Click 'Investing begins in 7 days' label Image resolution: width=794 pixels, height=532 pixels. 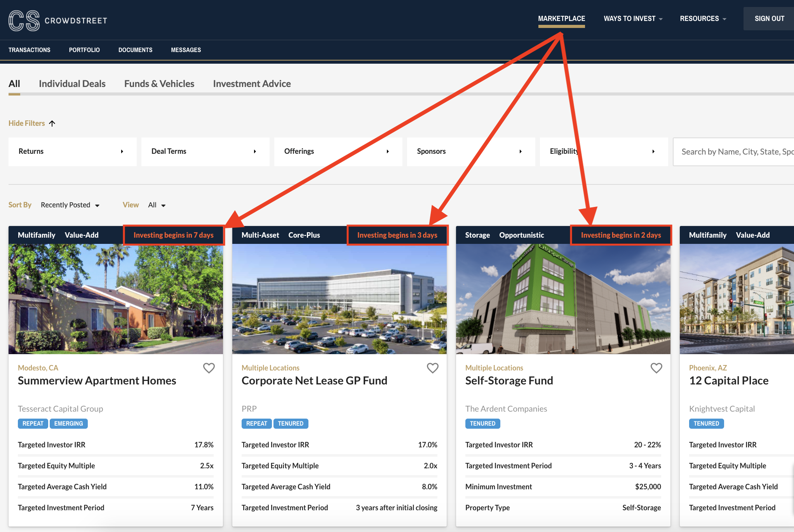click(x=174, y=235)
